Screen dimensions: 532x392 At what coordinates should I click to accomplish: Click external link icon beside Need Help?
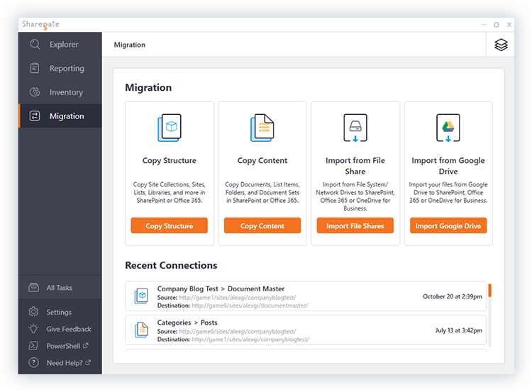tap(88, 362)
